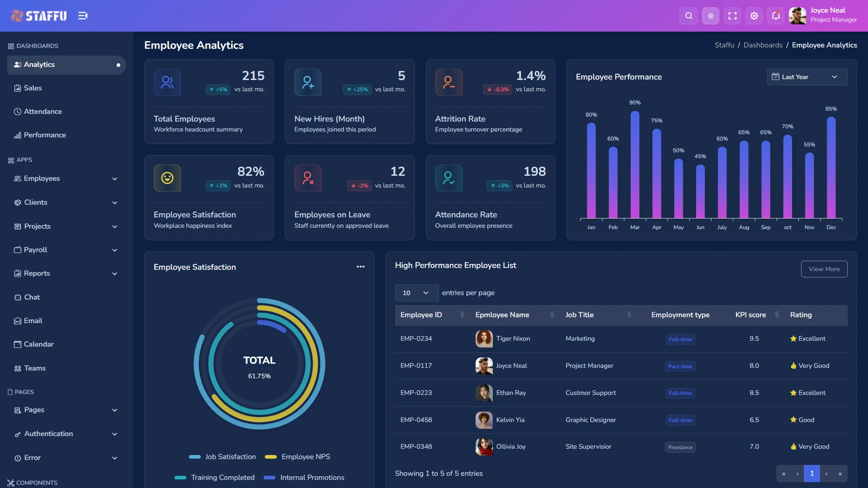The width and height of the screenshot is (868, 488).
Task: Open the Employee Satisfaction three-dots menu
Action: tap(360, 267)
